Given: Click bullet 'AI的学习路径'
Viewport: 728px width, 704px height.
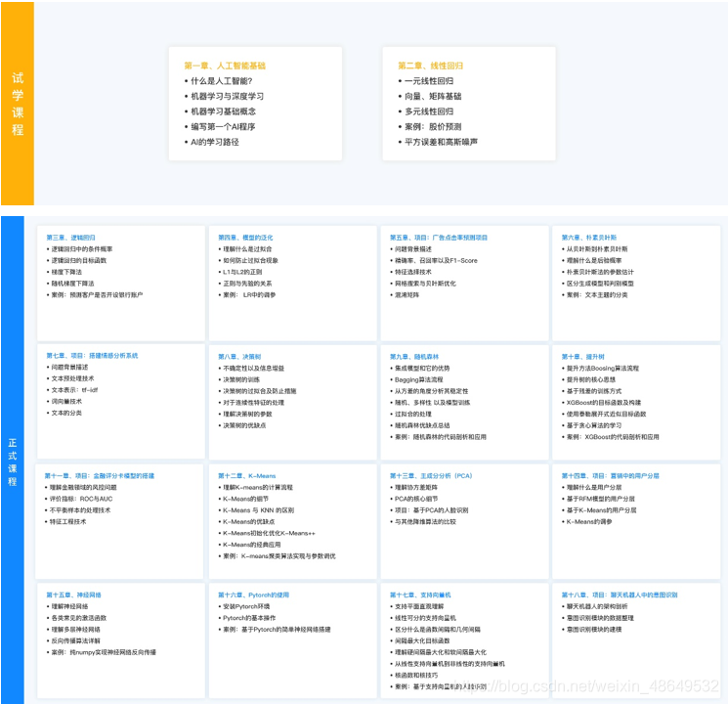Looking at the screenshot, I should 215,142.
